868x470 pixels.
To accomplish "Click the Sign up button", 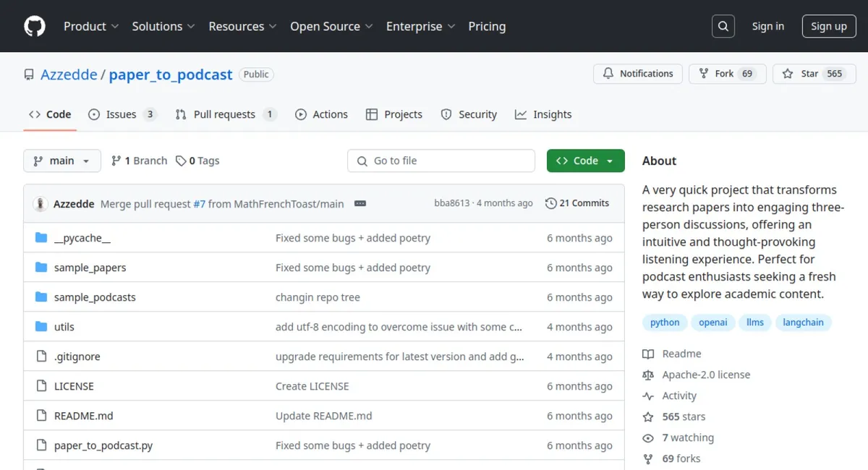I will [x=829, y=26].
